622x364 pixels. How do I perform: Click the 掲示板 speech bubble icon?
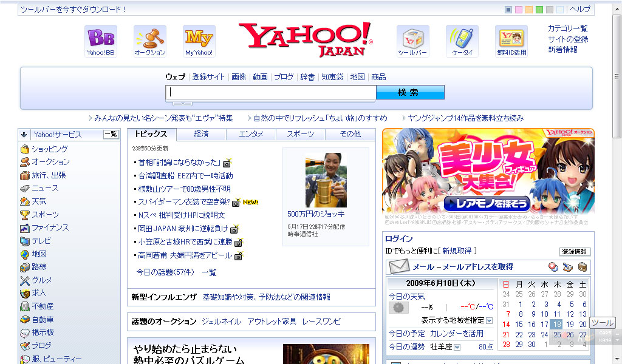[x=25, y=332]
